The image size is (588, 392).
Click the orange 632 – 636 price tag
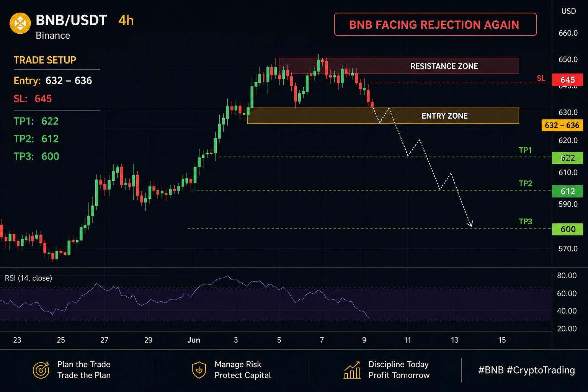(562, 125)
